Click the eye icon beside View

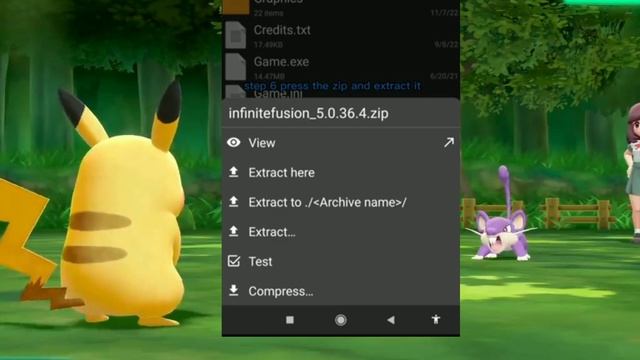tap(233, 142)
